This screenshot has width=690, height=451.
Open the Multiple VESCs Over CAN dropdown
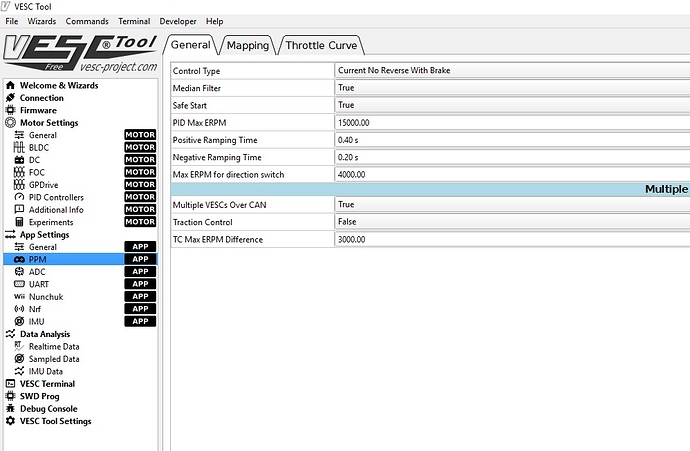(510, 205)
